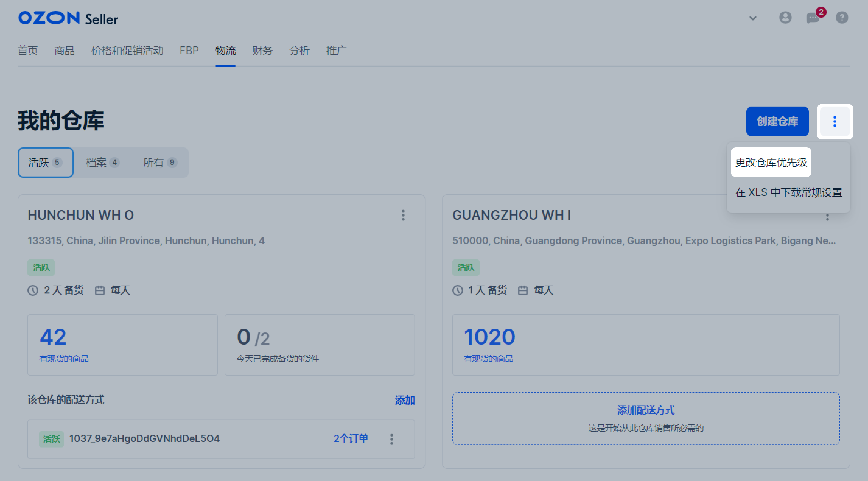Screen dimensions: 868x481
Task: Open 42 有现货的商品 stat in HUNCHUN card
Action: (123, 345)
